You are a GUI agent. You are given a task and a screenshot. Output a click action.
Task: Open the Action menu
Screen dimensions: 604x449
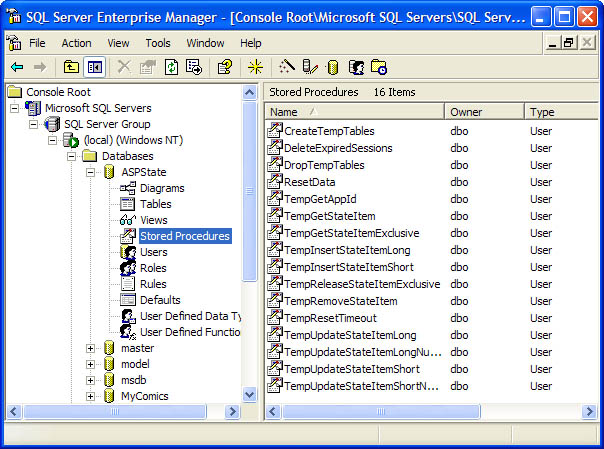point(76,43)
